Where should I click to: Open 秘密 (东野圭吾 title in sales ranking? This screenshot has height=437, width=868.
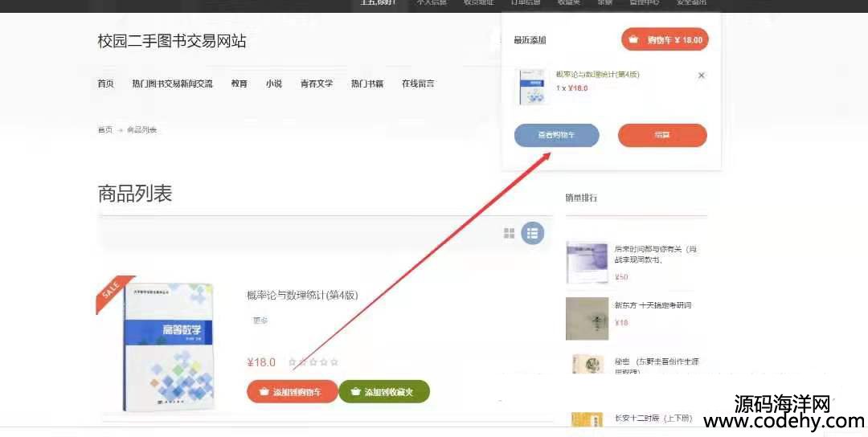(657, 365)
